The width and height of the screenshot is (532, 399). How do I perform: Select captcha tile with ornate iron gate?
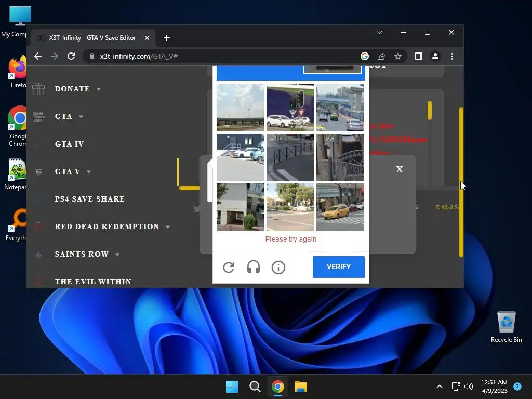click(x=340, y=157)
